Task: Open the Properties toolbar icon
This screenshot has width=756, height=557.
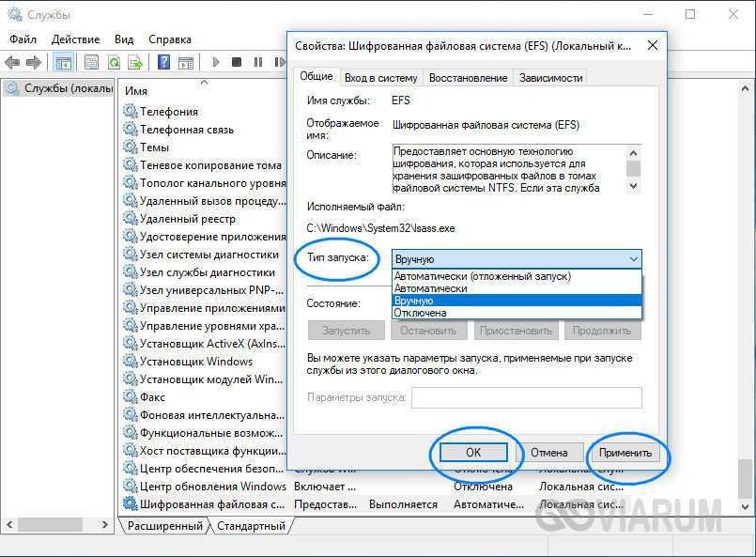Action: (91, 62)
